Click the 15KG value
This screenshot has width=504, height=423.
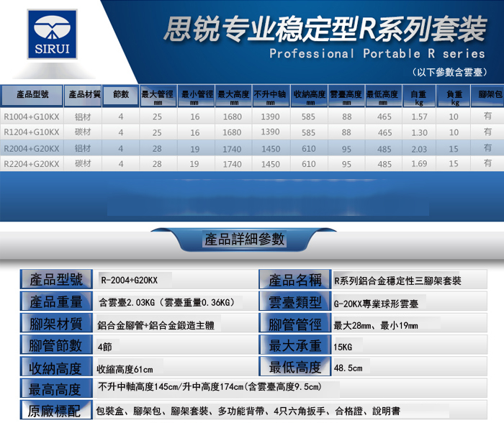[x=343, y=347]
